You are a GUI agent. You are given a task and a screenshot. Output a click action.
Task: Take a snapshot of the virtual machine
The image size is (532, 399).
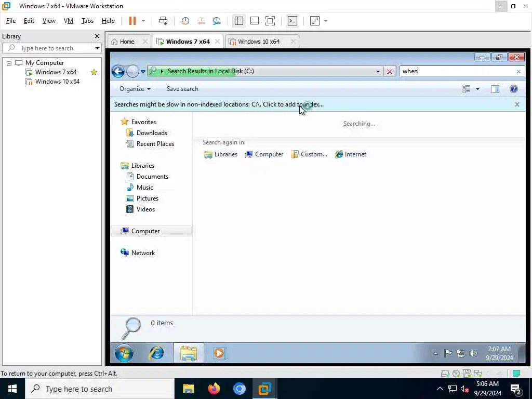pyautogui.click(x=185, y=21)
